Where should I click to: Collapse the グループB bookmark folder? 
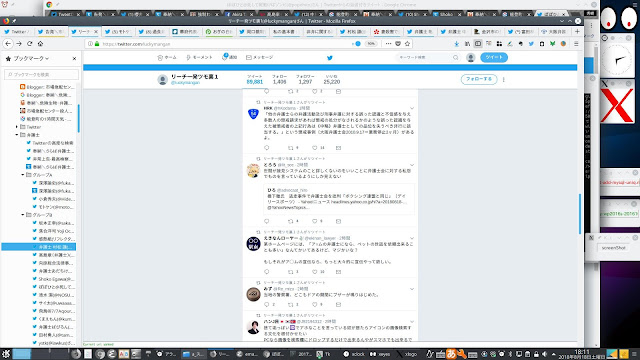pos(23,215)
